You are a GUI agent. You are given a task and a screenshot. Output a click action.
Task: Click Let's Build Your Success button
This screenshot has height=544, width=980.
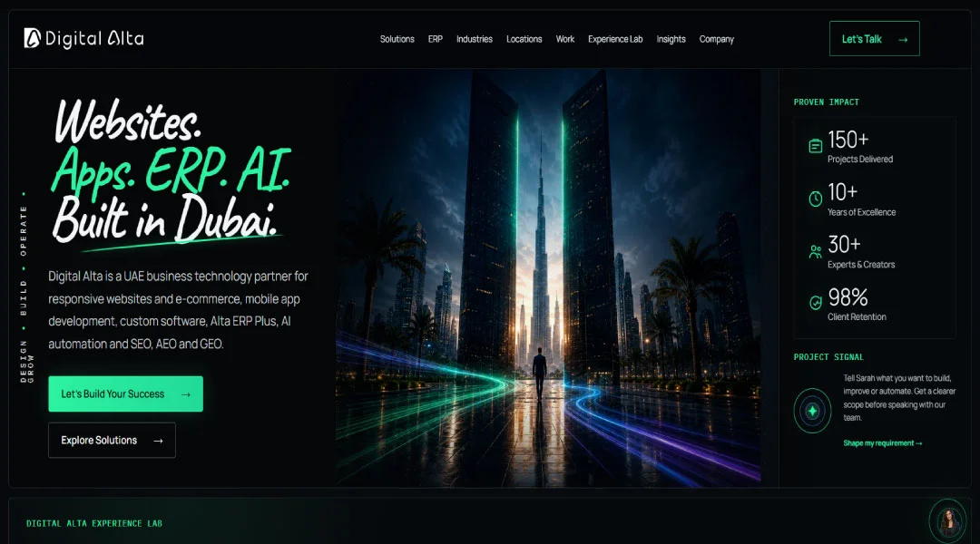click(x=125, y=394)
